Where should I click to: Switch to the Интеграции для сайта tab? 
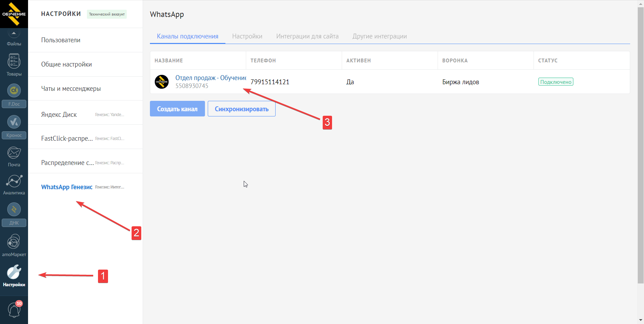coord(307,36)
